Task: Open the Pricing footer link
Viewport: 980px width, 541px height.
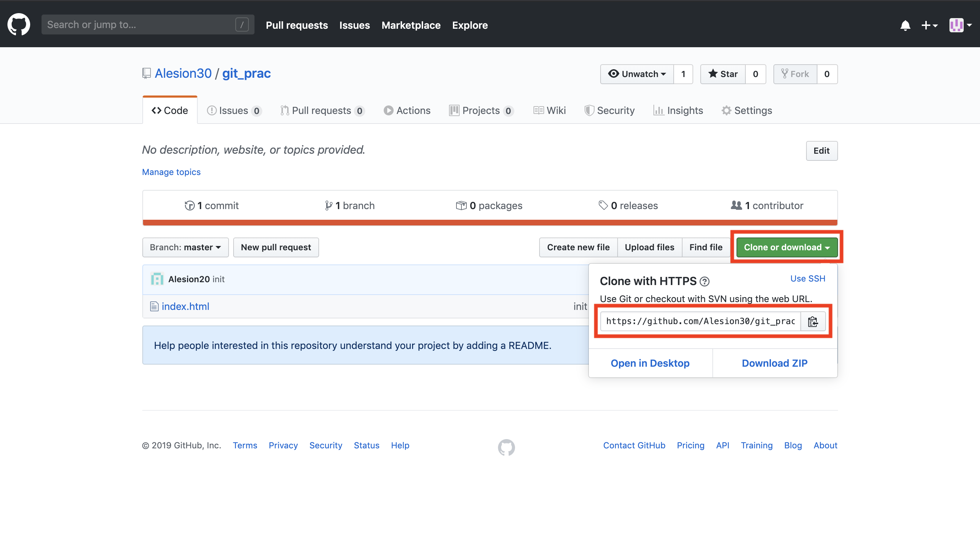Action: [690, 445]
